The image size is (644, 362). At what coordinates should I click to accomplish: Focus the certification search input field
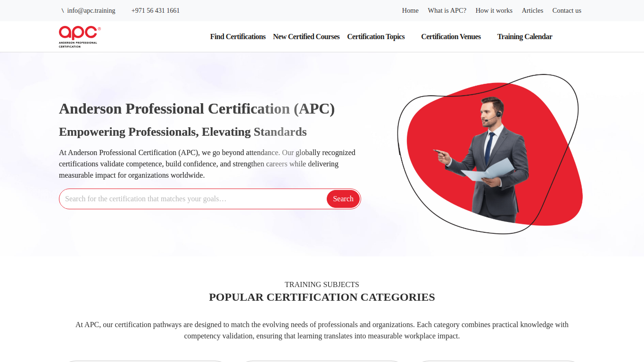tap(193, 199)
